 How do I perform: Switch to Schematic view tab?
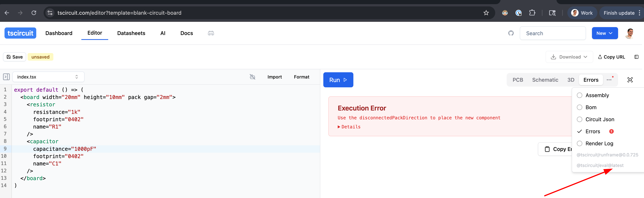click(x=545, y=80)
